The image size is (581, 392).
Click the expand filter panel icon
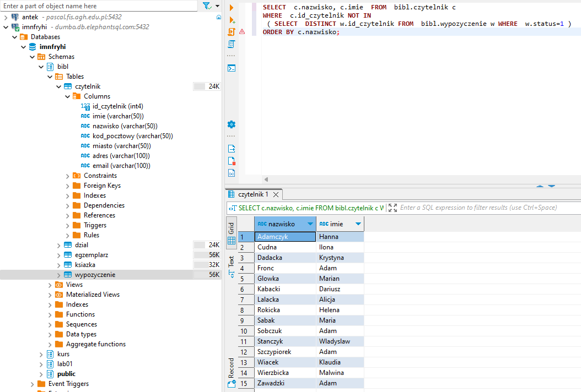click(393, 208)
